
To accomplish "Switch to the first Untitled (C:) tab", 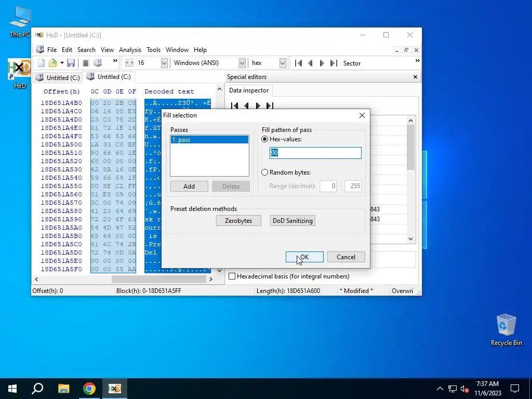I will point(58,78).
